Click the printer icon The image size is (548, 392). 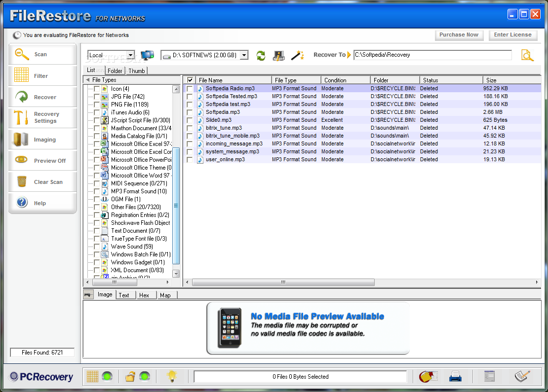tap(455, 376)
